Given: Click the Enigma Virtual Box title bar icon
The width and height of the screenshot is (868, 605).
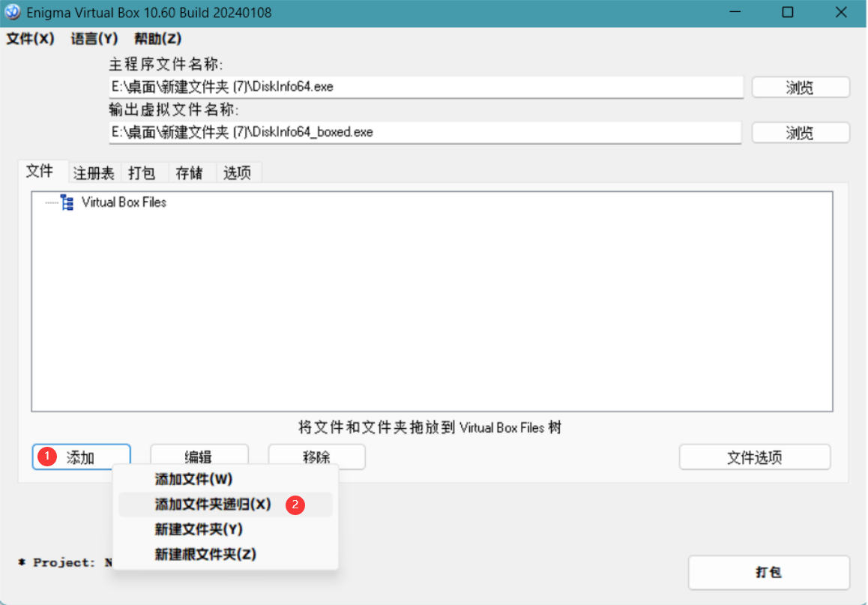Looking at the screenshot, I should click(x=12, y=12).
